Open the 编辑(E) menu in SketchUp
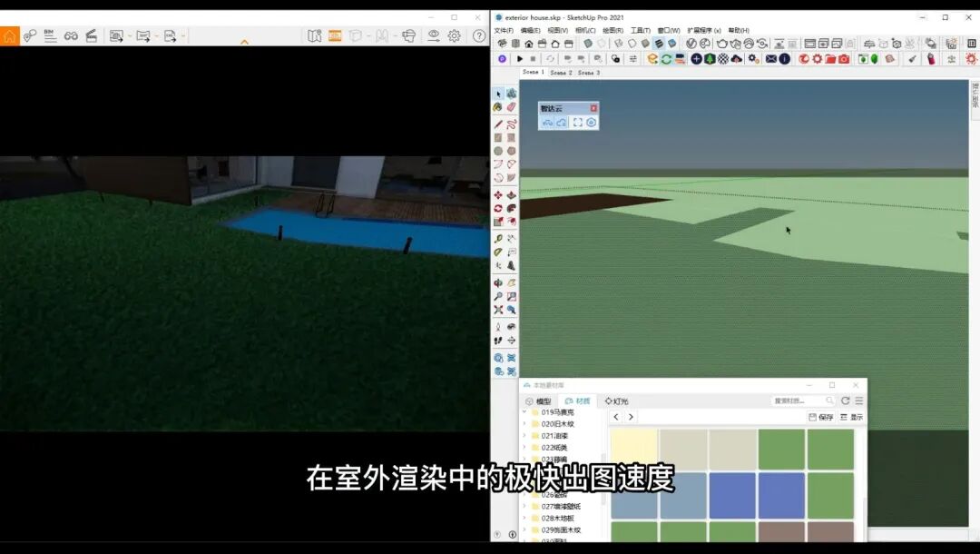Image resolution: width=980 pixels, height=554 pixels. 530,30
